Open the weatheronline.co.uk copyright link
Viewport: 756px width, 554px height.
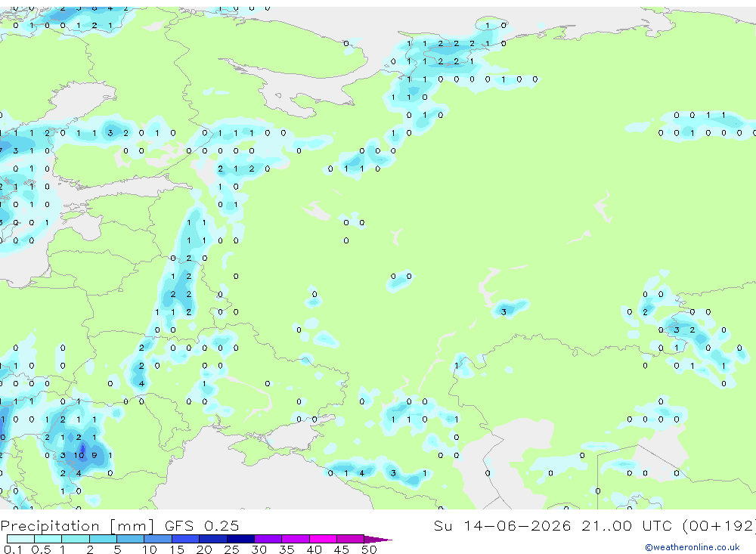click(x=692, y=547)
